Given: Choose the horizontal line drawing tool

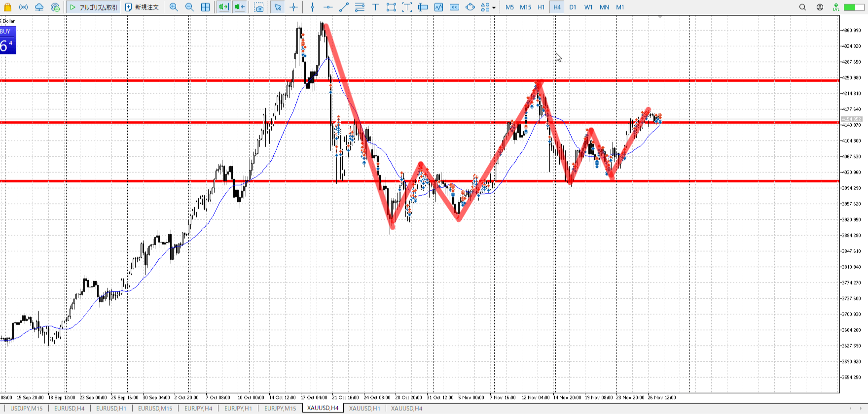Looking at the screenshot, I should pyautogui.click(x=328, y=7).
